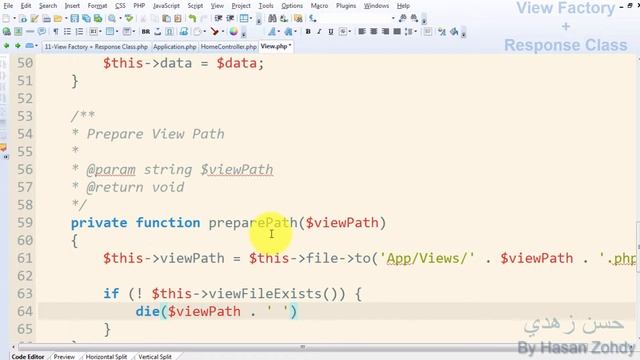Click the globe web icon

point(7,32)
